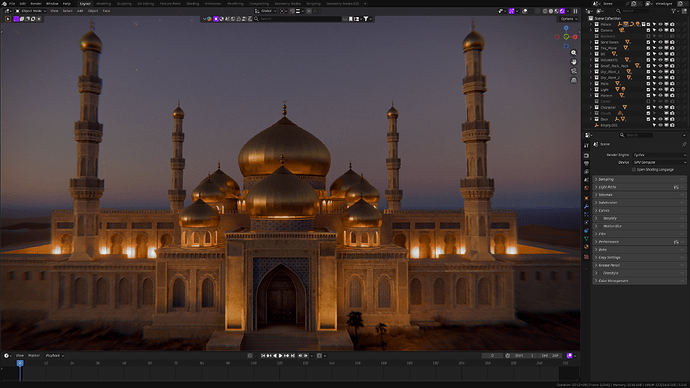Open the Render properties tab icon
The image size is (690, 388).
point(586,155)
